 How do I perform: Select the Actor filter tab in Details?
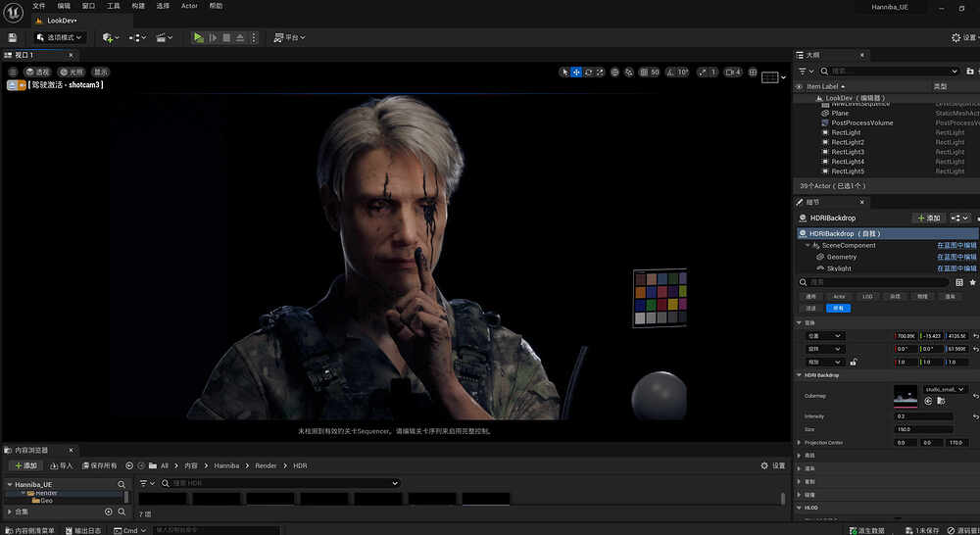coord(839,296)
